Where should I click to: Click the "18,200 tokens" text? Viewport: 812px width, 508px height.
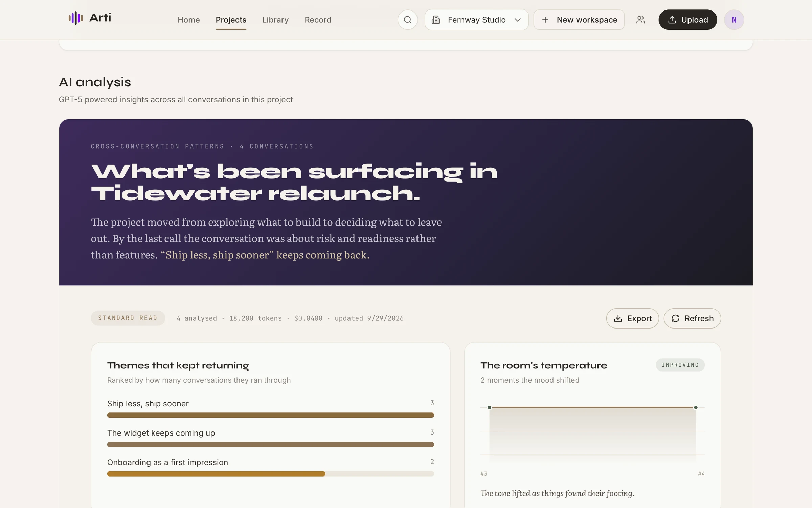click(255, 318)
